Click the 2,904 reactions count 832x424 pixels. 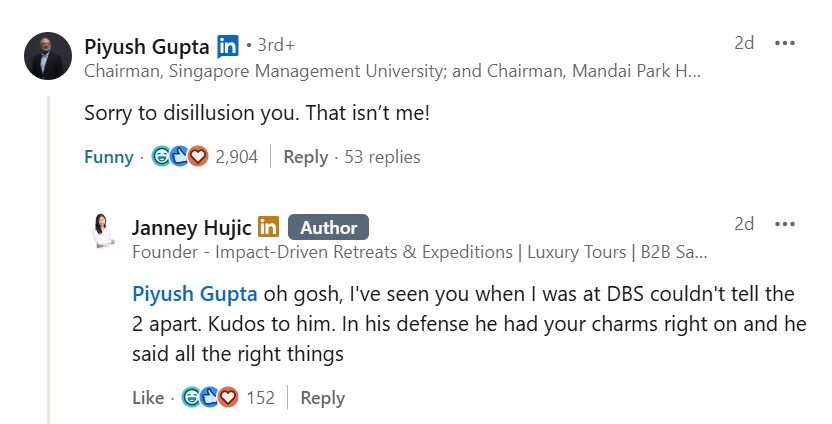tap(236, 157)
